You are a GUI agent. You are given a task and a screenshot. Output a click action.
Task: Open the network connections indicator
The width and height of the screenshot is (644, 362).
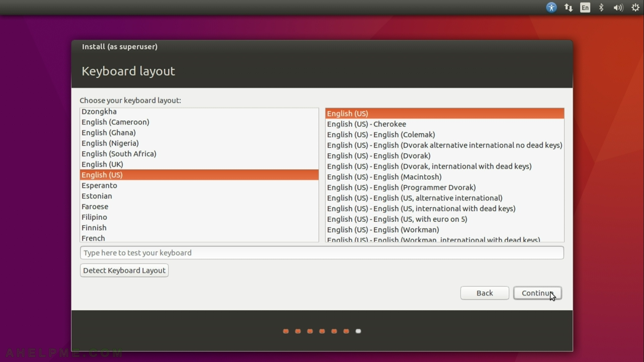(x=568, y=7)
